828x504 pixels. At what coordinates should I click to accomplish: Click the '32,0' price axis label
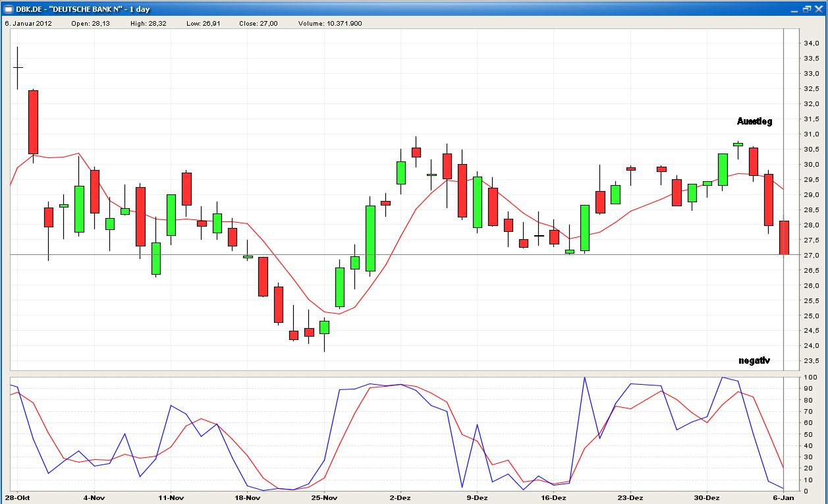pyautogui.click(x=811, y=104)
